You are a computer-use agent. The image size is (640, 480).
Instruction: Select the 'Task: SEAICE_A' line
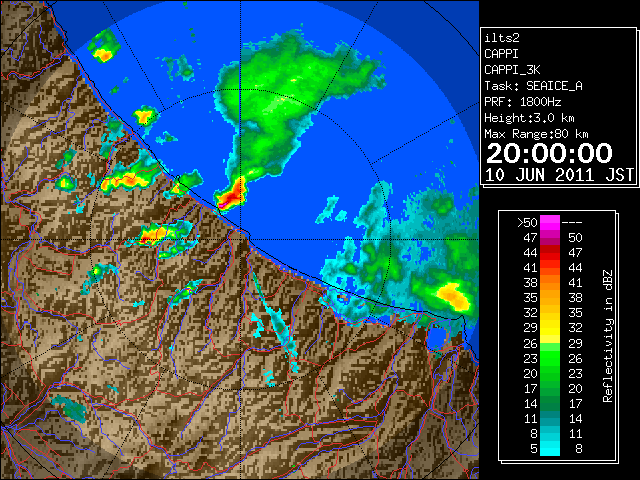533,86
